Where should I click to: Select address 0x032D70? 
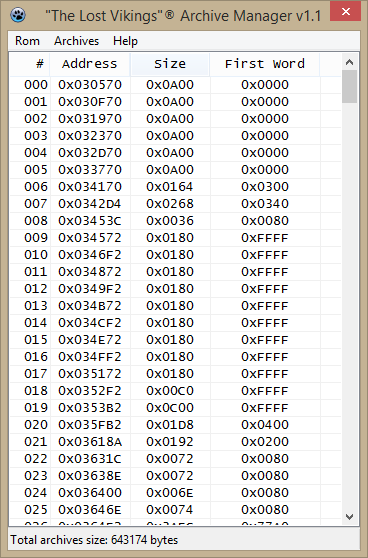90,153
